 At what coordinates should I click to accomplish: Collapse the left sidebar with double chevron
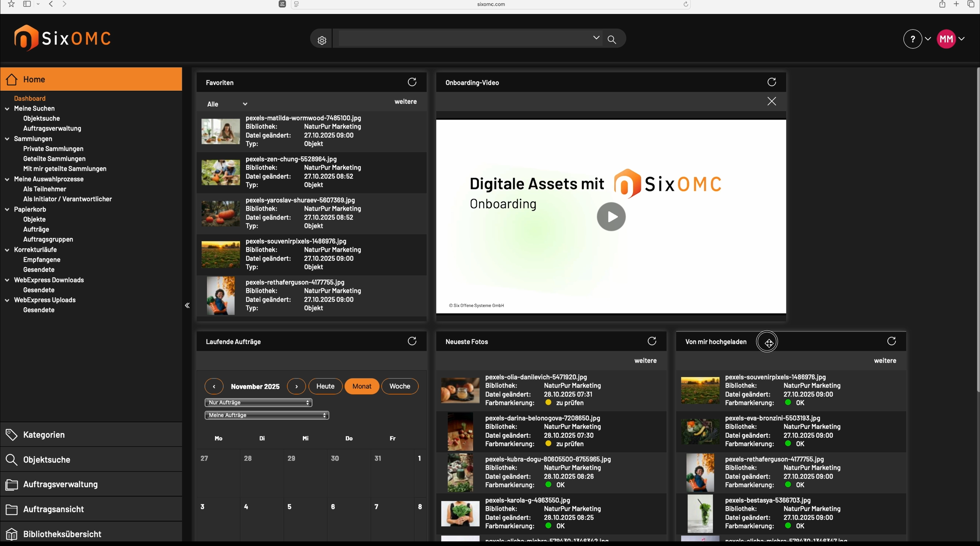pos(187,305)
